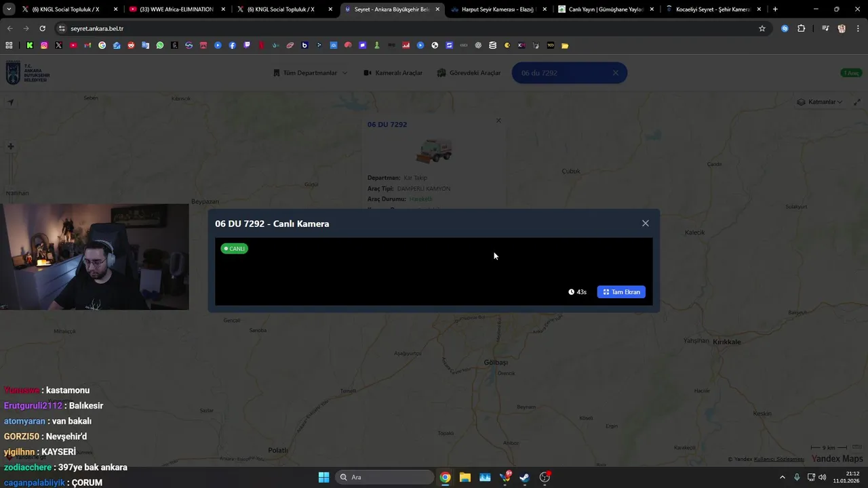Open the Kick bookmark

[x=30, y=45]
